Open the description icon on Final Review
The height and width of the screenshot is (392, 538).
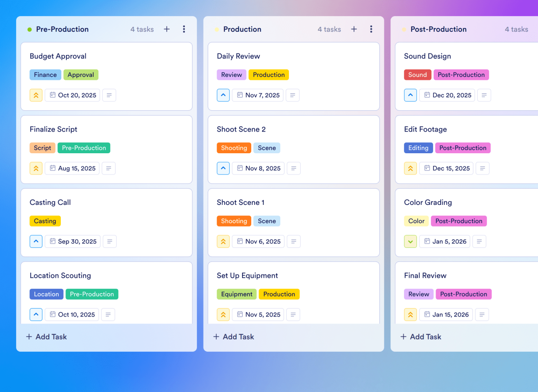click(x=482, y=314)
